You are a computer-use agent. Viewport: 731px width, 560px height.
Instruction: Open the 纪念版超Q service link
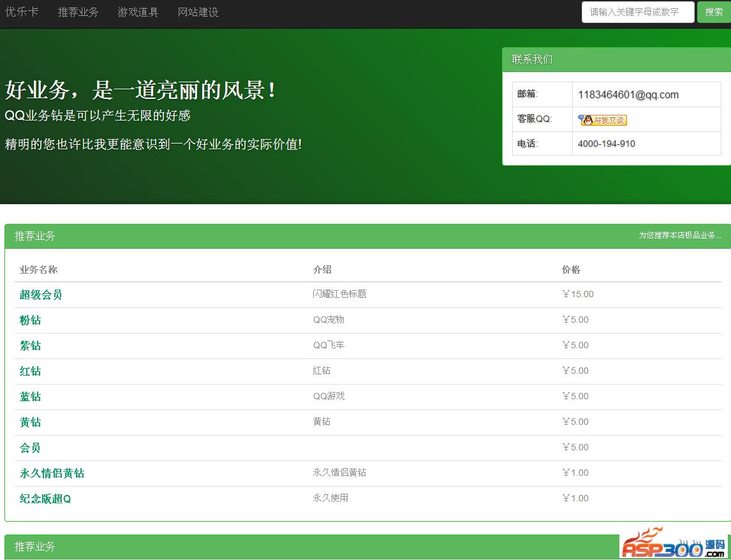coord(45,499)
